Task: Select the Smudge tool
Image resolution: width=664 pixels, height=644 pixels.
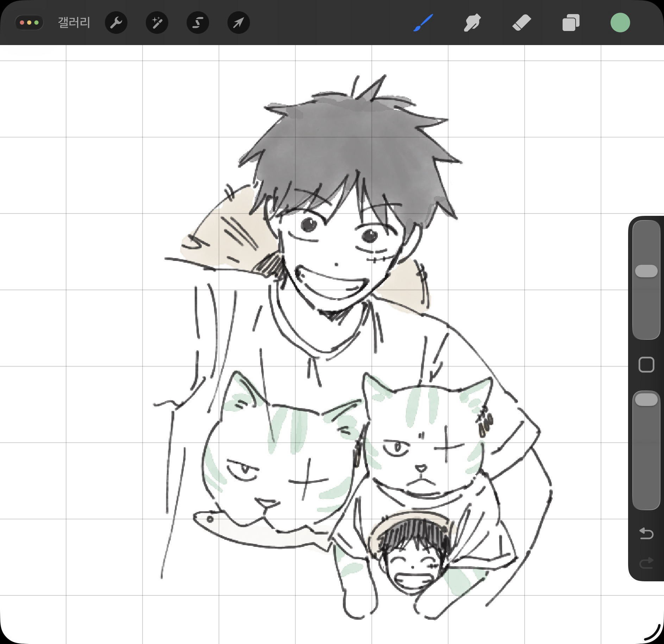Action: click(472, 23)
